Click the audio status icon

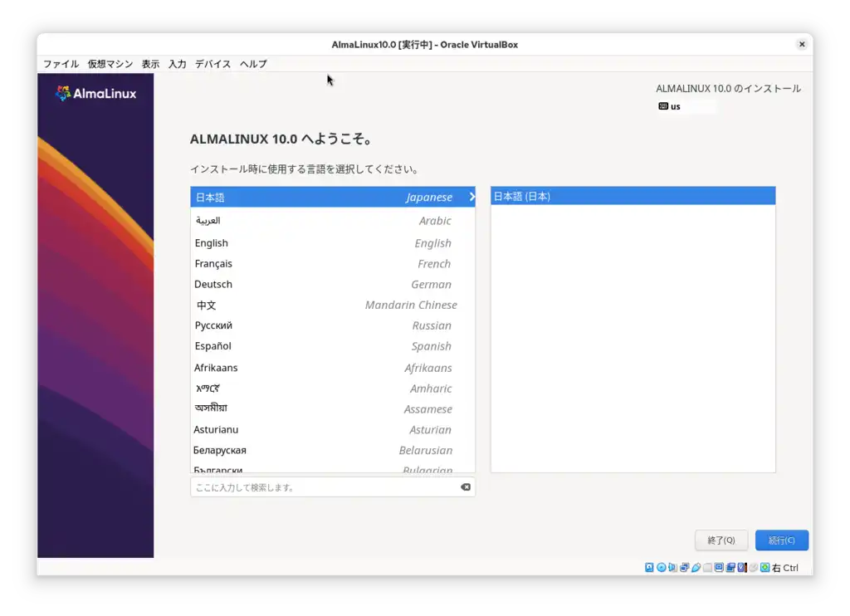pos(672,567)
